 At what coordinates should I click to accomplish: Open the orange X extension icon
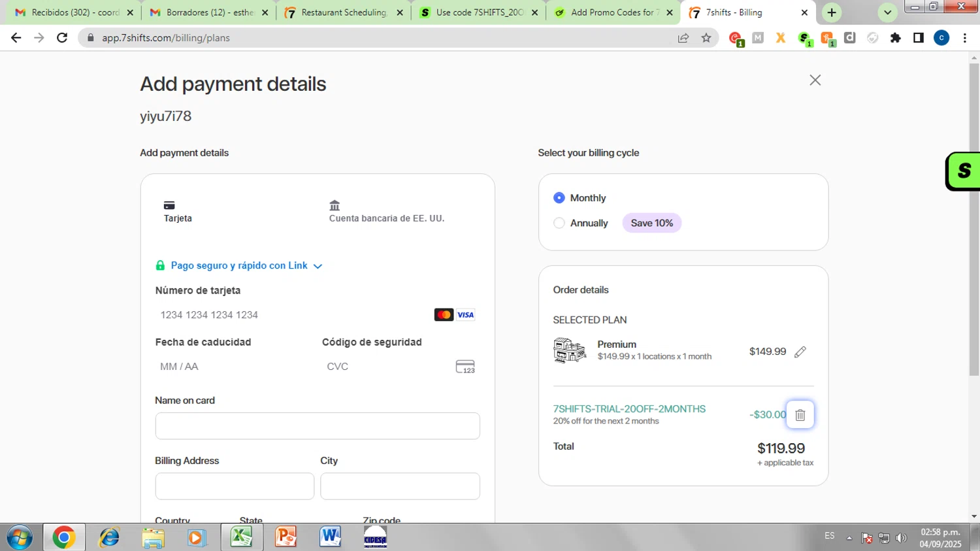[780, 38]
